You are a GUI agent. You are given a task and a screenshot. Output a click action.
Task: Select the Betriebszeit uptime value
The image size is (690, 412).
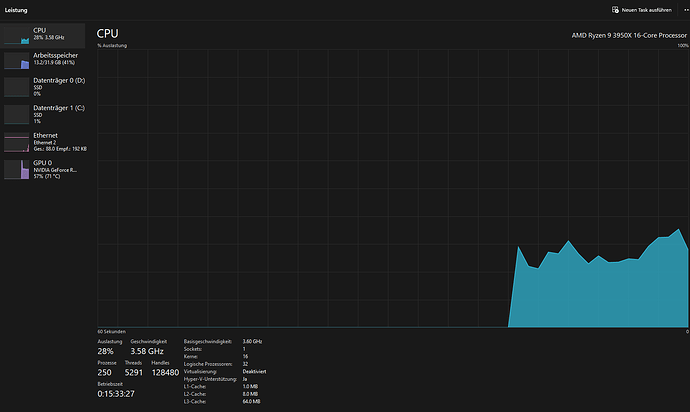point(116,394)
